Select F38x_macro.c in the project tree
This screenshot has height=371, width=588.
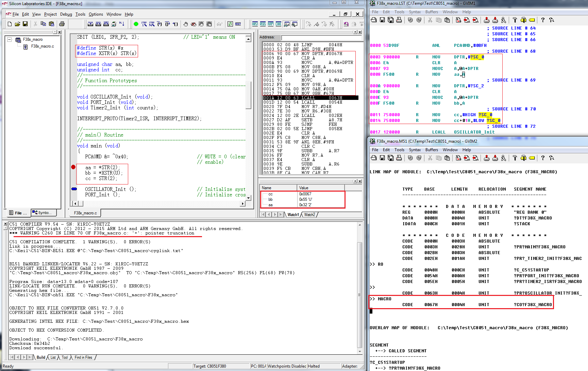pos(42,46)
